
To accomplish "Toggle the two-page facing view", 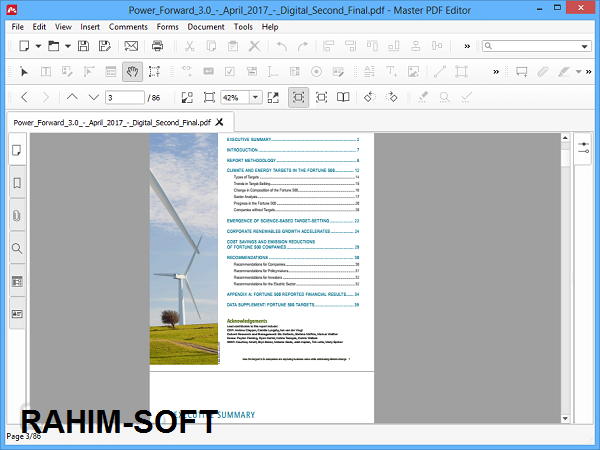I will pos(343,97).
